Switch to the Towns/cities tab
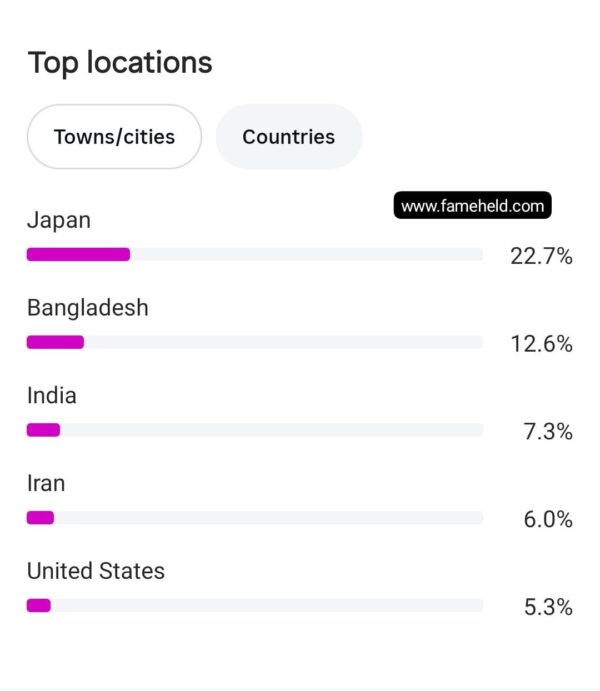The width and height of the screenshot is (600, 691). tap(115, 137)
